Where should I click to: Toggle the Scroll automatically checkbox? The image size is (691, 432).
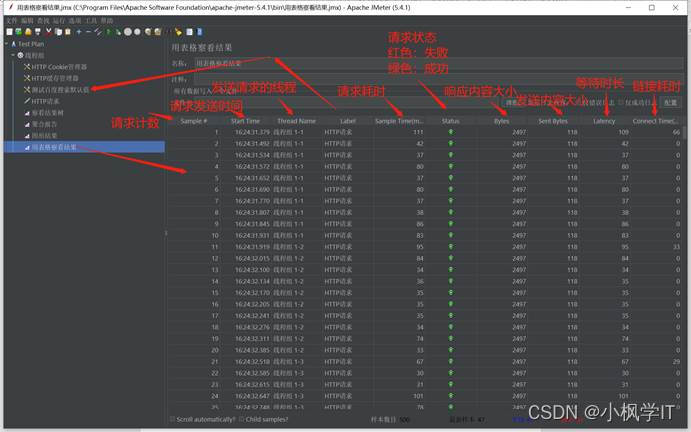[x=172, y=419]
